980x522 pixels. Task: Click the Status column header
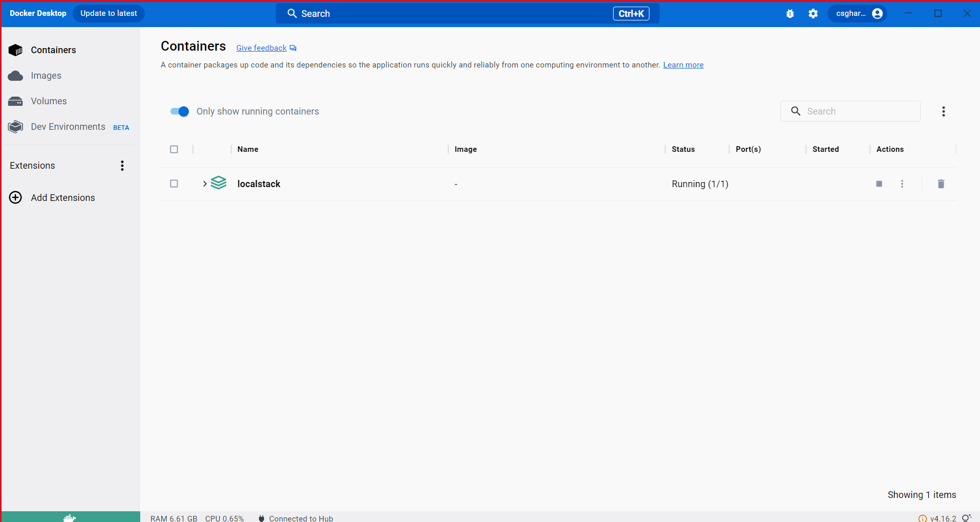tap(683, 149)
